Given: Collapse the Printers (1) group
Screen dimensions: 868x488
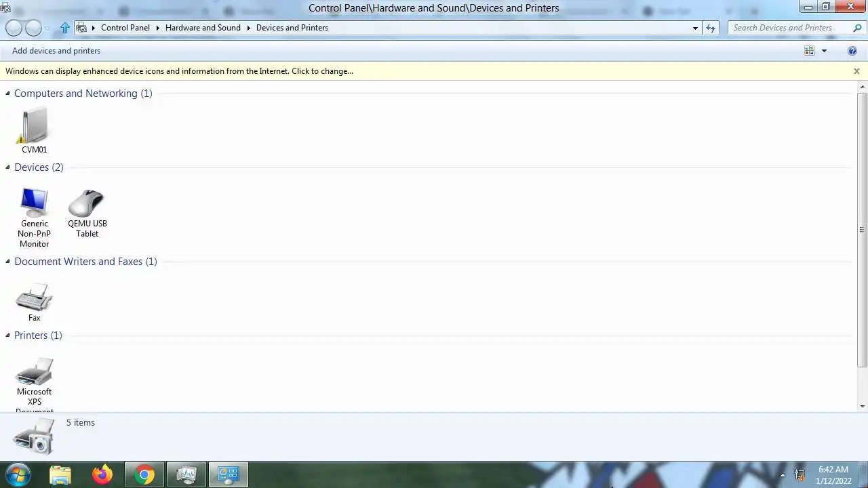Looking at the screenshot, I should (8, 335).
